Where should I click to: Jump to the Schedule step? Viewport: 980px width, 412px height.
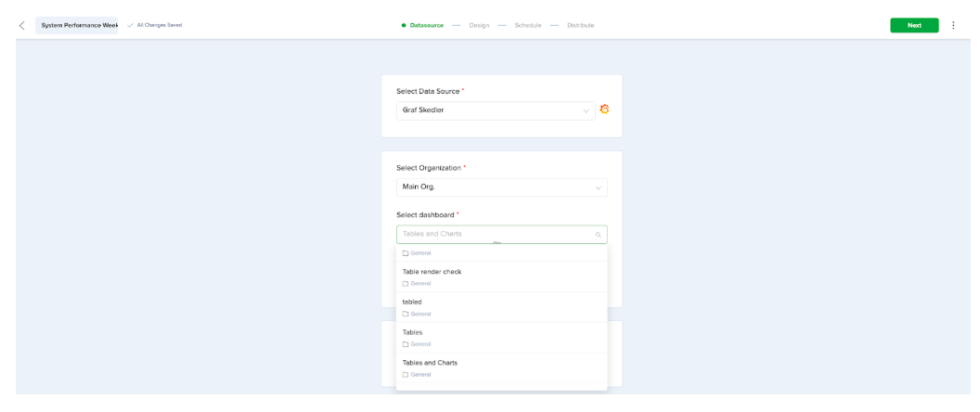point(527,25)
